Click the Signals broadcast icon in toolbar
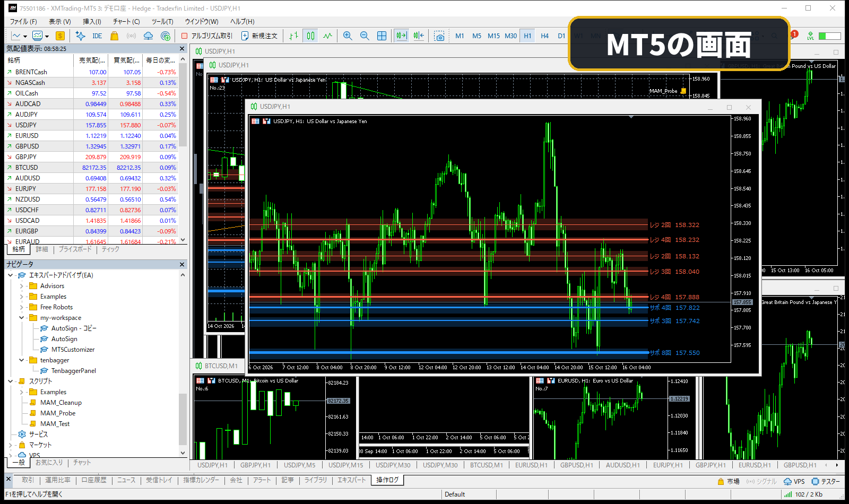Image resolution: width=849 pixels, height=504 pixels. click(131, 36)
